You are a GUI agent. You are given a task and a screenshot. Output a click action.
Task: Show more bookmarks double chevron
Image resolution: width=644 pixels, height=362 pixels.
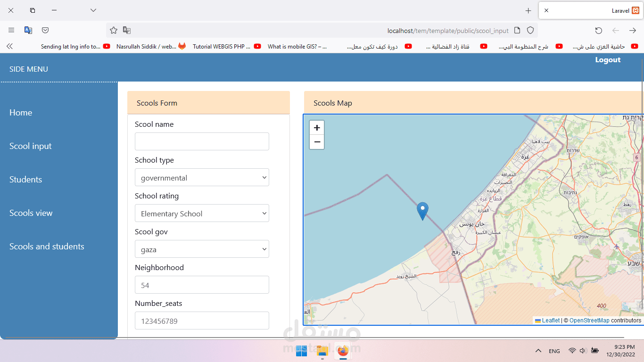[9, 46]
